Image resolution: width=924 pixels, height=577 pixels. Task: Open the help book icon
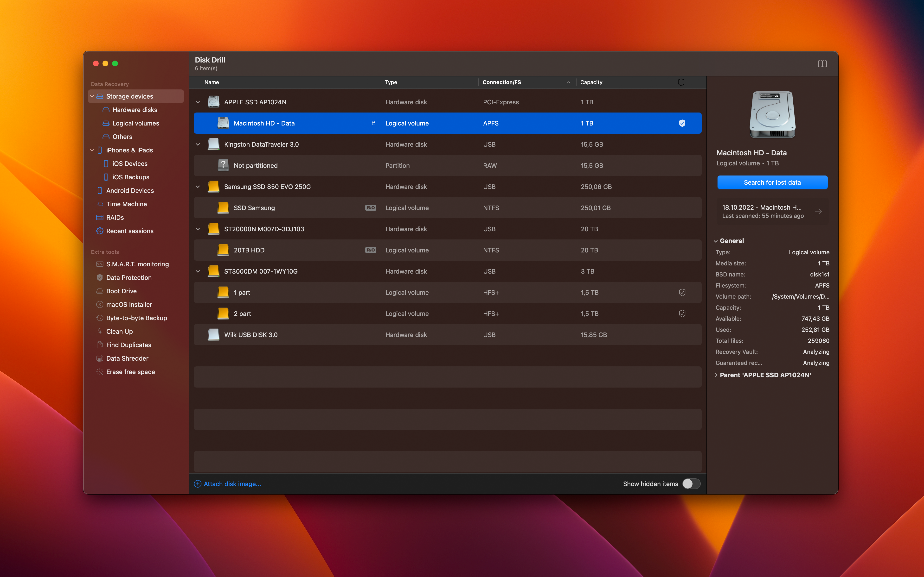(822, 63)
